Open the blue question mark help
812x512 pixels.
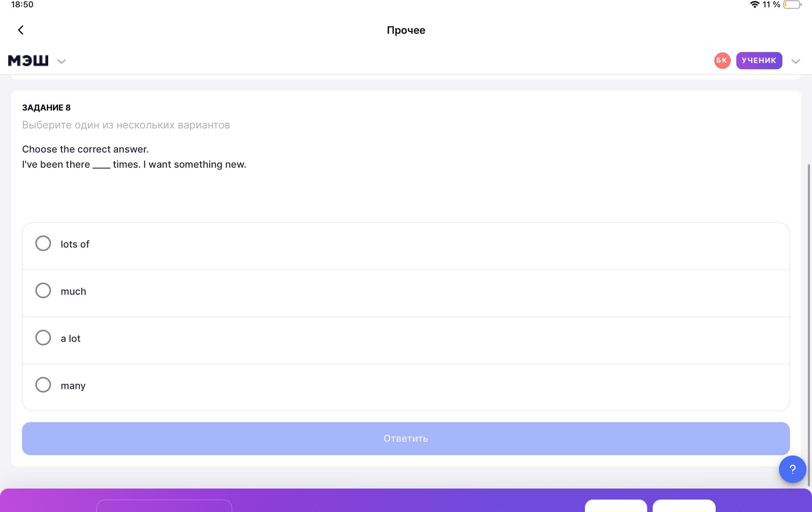click(792, 469)
